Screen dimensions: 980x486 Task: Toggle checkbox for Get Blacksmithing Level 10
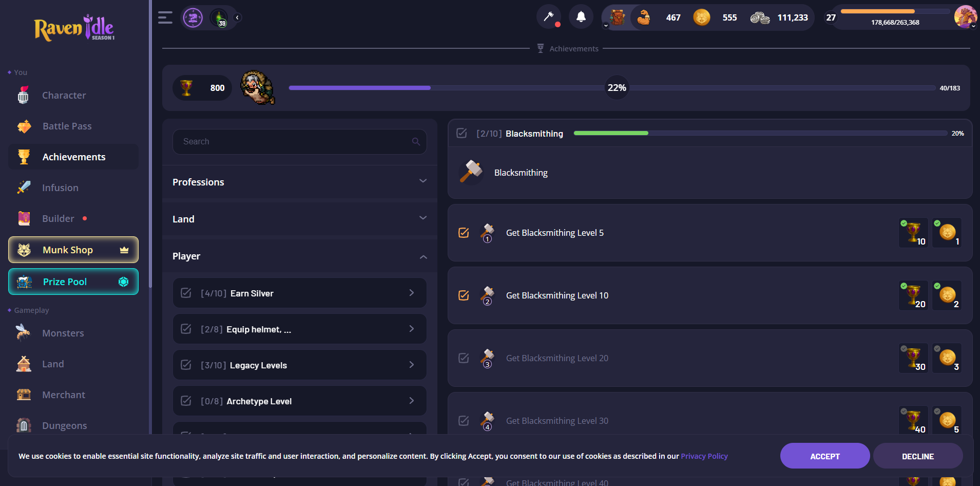point(464,295)
